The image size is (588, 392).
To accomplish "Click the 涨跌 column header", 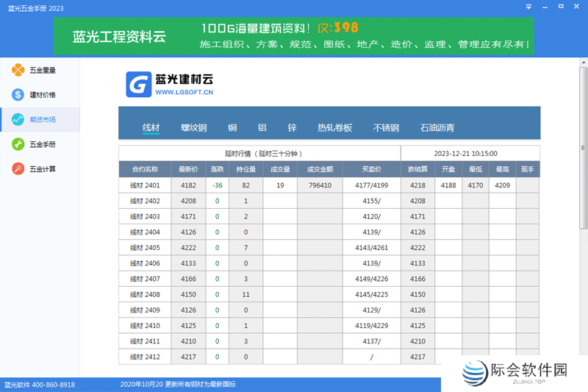I will tap(217, 170).
